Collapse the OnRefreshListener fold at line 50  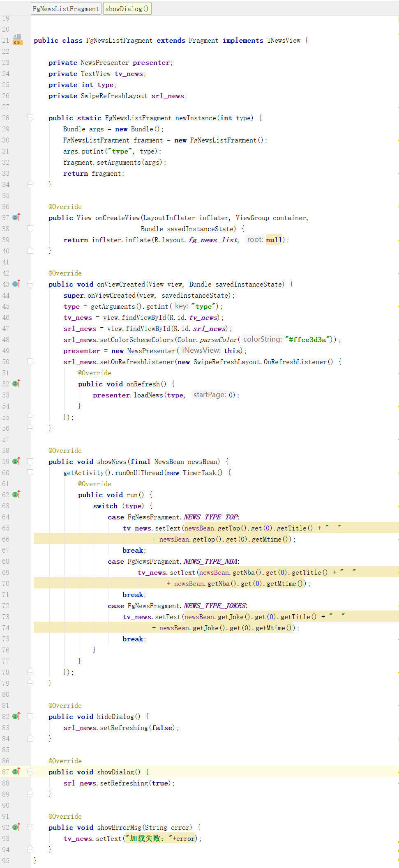click(30, 362)
